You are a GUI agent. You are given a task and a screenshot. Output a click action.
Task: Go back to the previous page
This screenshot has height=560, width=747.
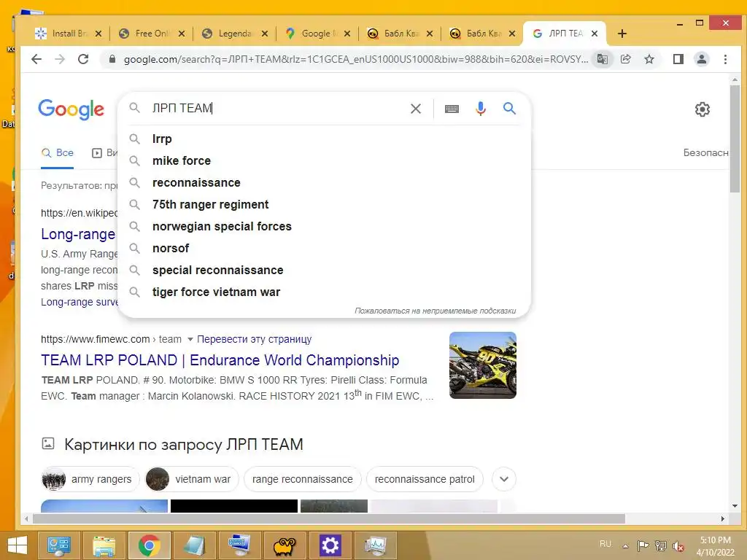click(36, 59)
